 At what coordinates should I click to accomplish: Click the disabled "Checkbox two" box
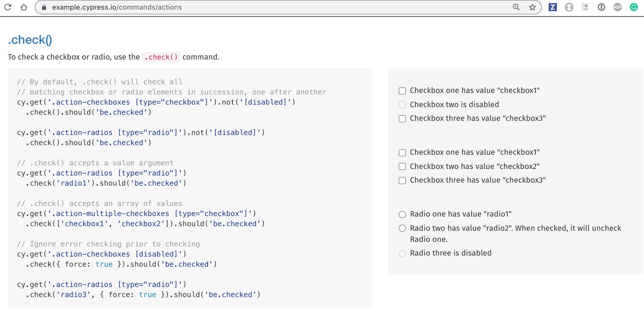[402, 105]
